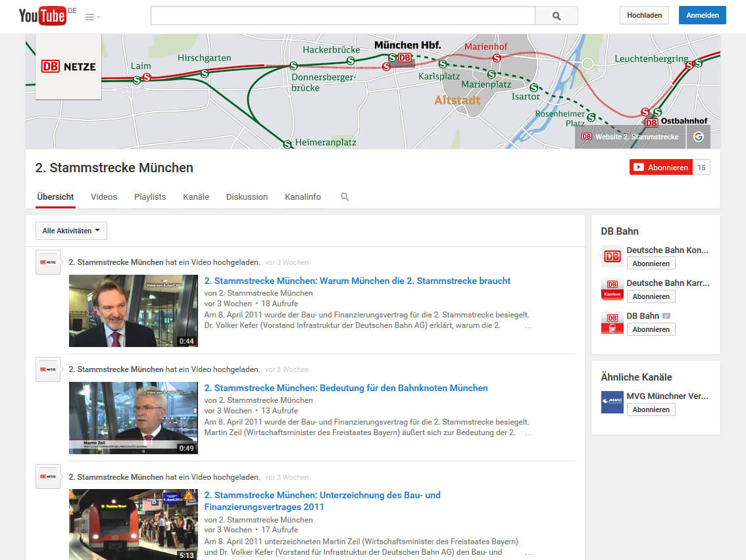
Task: Click channel name in second activity line
Action: point(116,369)
